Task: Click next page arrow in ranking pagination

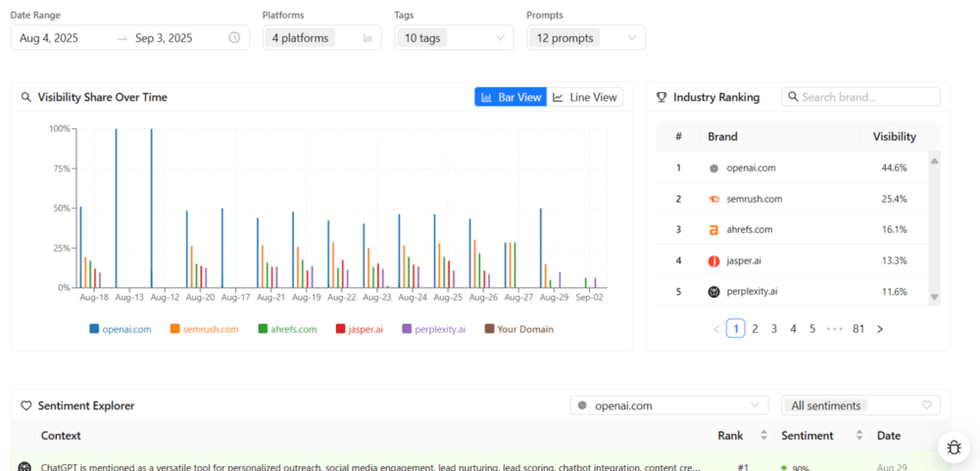Action: coord(880,329)
